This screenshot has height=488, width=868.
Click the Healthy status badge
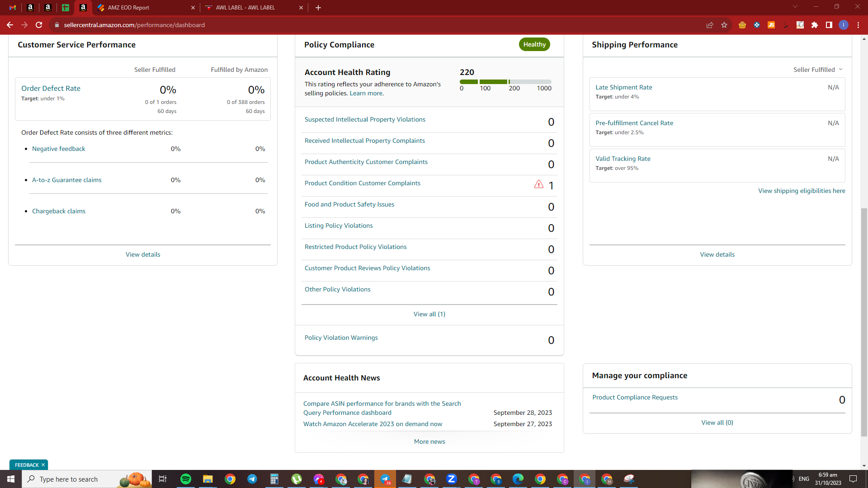click(534, 44)
